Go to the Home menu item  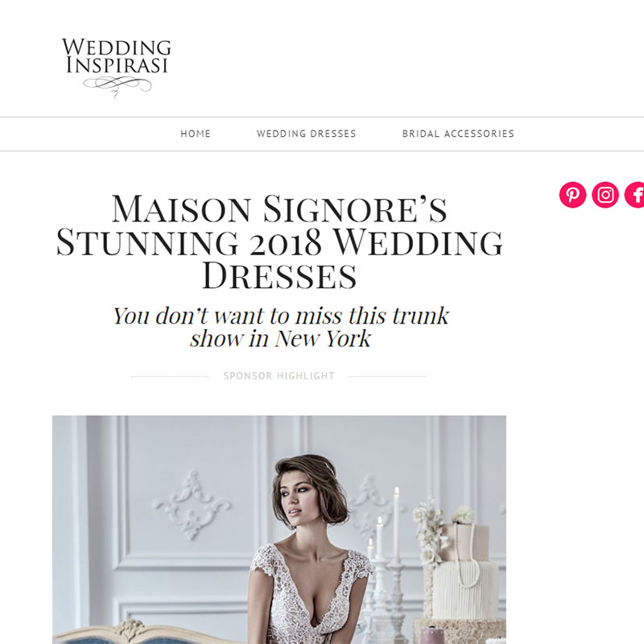tap(196, 134)
